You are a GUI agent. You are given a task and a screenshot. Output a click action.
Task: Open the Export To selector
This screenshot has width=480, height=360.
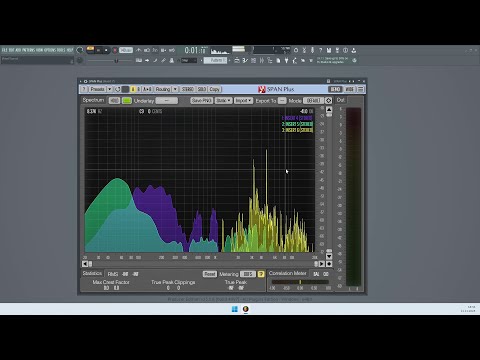click(x=282, y=101)
